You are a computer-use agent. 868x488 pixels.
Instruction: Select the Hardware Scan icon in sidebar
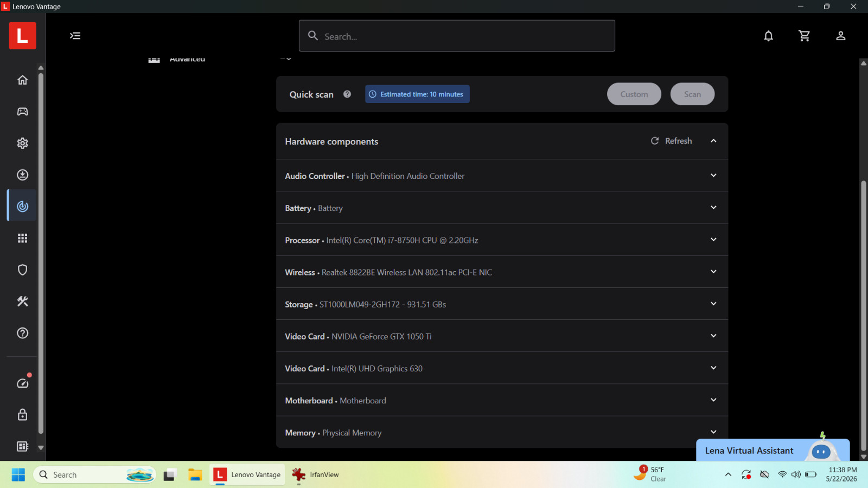tap(22, 206)
